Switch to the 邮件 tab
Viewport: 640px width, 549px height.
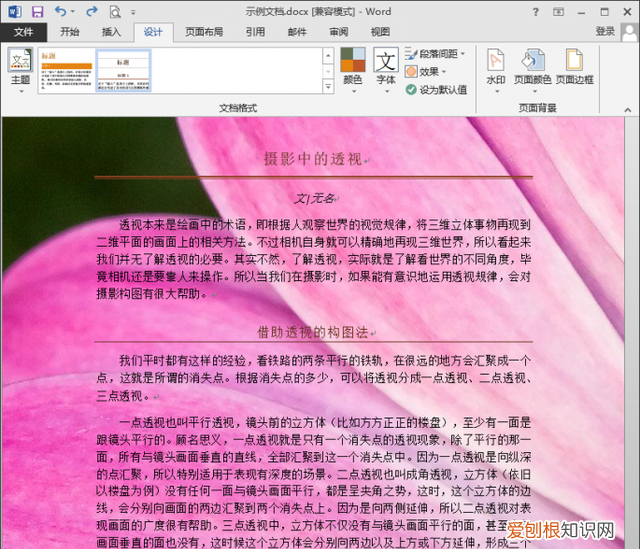click(x=297, y=32)
